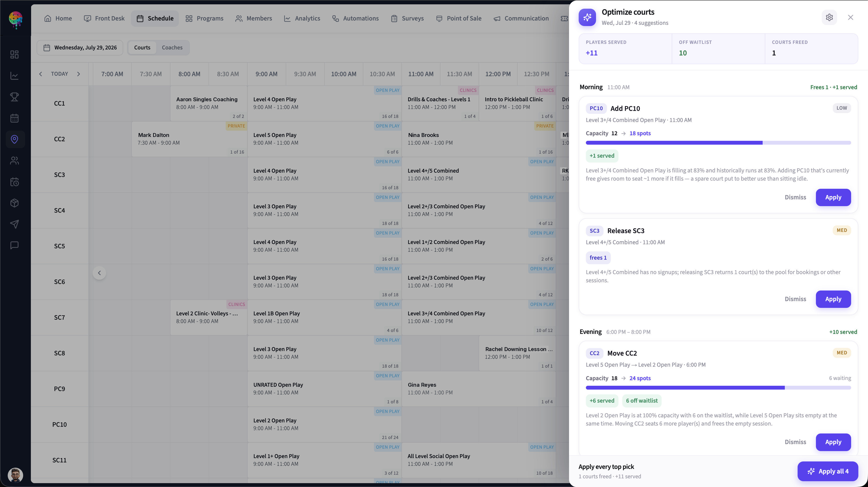Open Level 2 Open Play on PC10
868x487 pixels.
[325, 425]
